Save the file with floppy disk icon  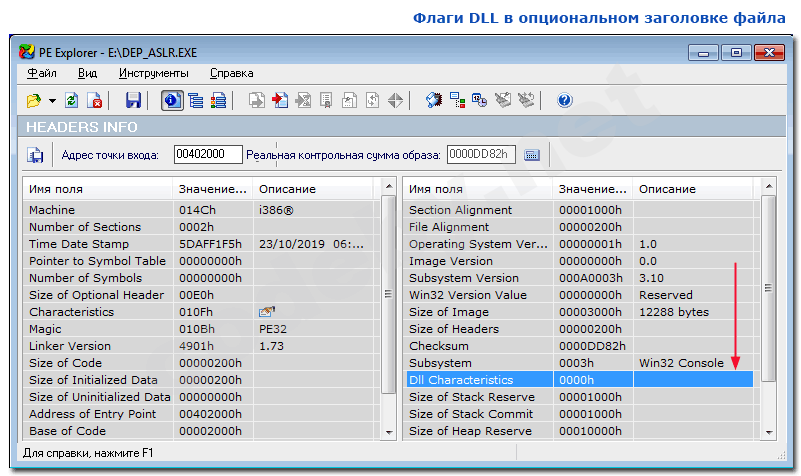133,100
